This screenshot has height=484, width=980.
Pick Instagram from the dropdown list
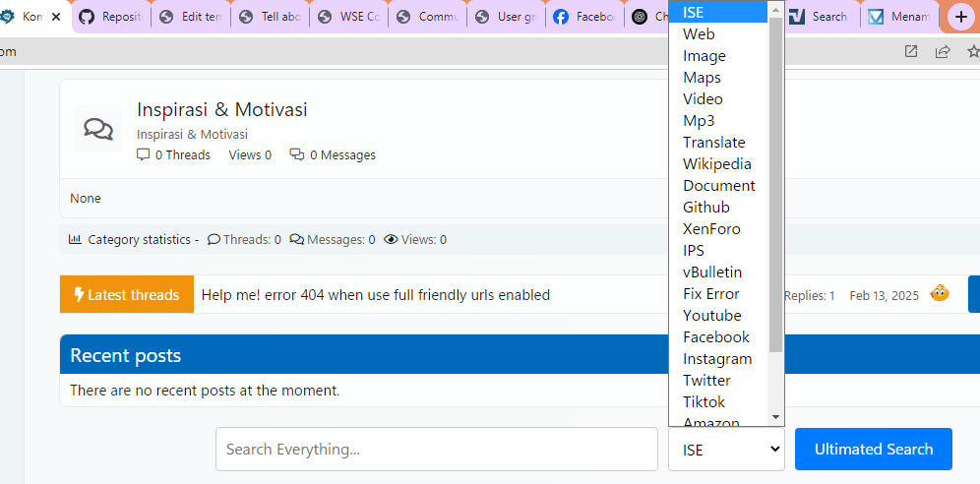718,358
